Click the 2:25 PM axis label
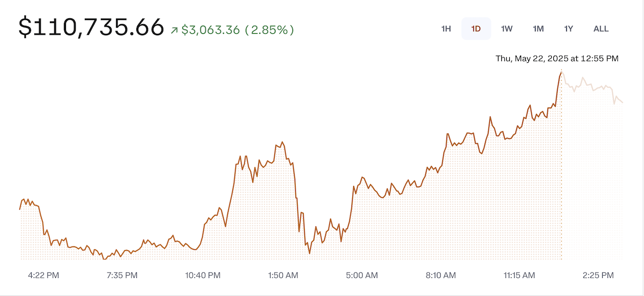 point(598,276)
